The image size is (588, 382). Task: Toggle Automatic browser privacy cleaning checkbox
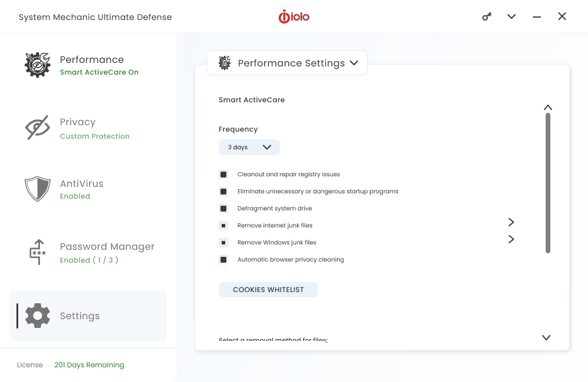point(223,259)
